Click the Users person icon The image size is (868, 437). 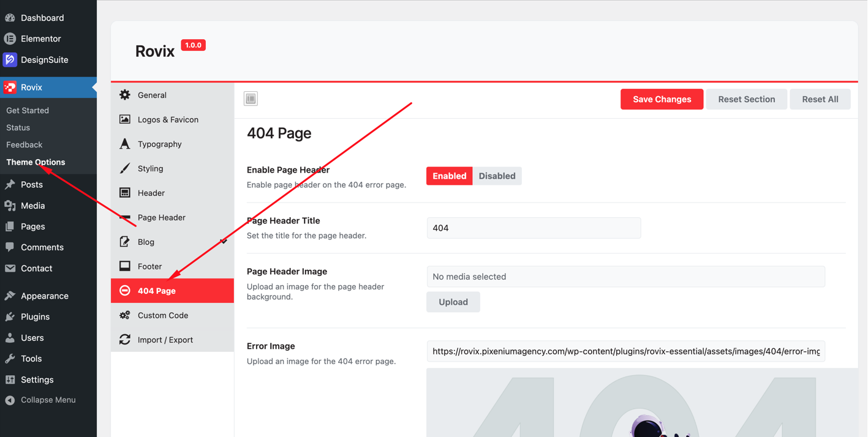[x=10, y=338]
